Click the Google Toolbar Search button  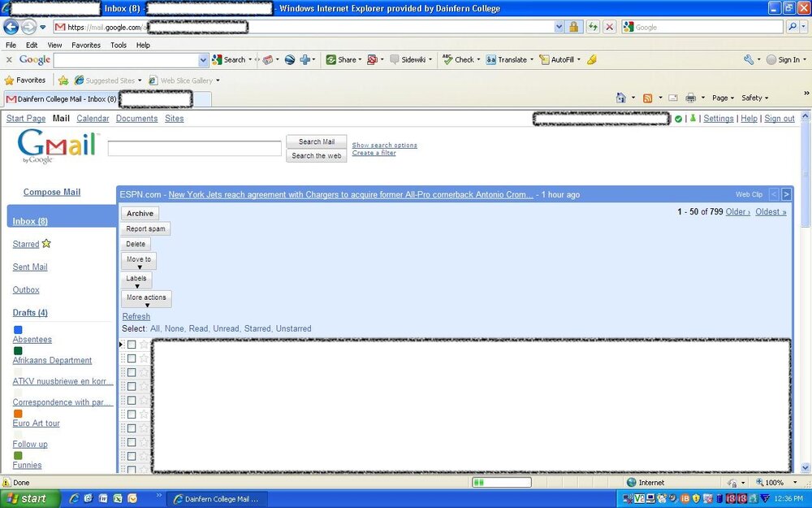pyautogui.click(x=229, y=59)
